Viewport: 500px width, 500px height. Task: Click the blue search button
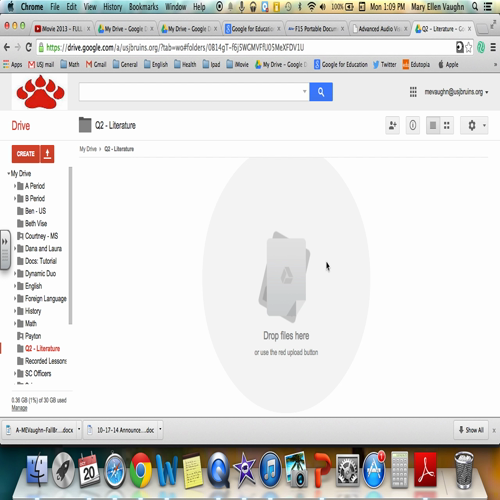click(321, 92)
